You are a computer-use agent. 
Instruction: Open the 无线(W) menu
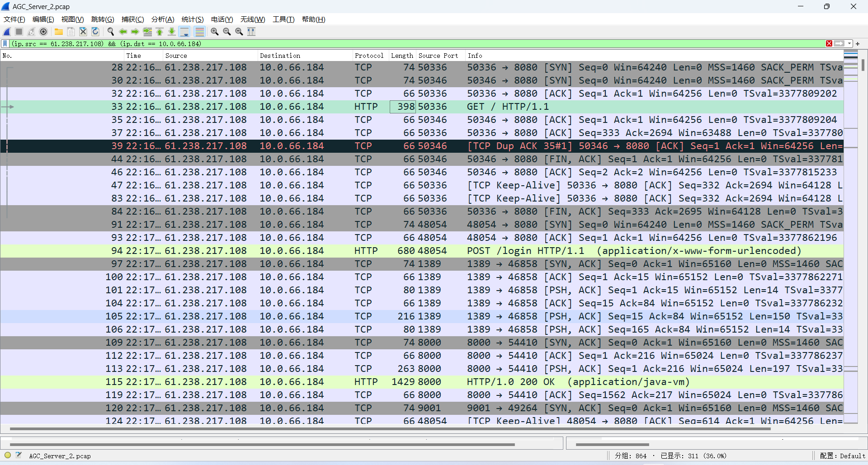click(253, 19)
